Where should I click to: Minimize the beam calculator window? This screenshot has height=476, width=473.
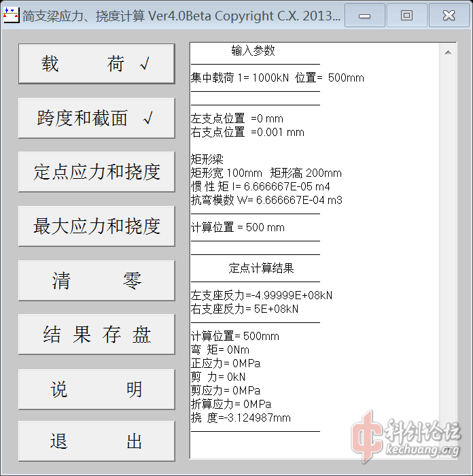tap(365, 16)
